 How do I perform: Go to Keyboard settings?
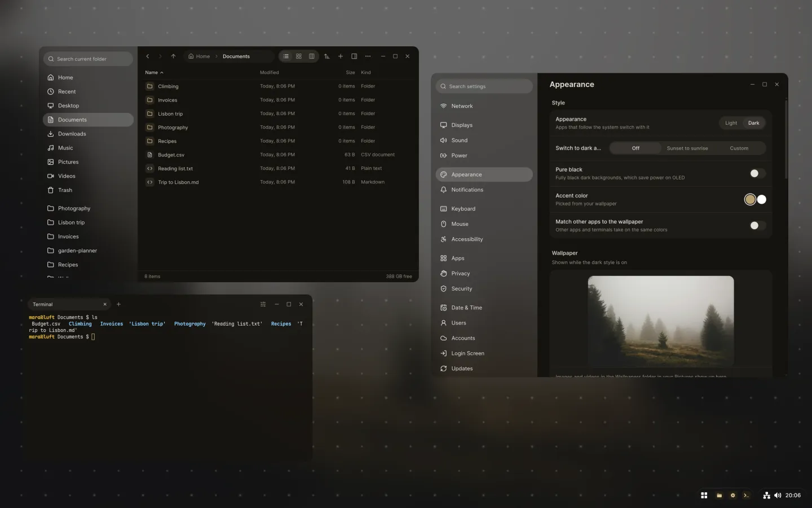(x=484, y=209)
